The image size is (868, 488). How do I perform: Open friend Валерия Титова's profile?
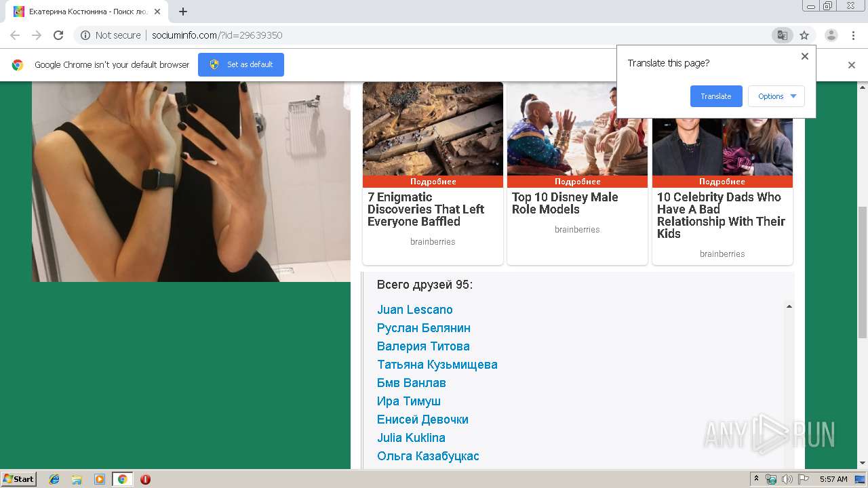[x=423, y=346]
